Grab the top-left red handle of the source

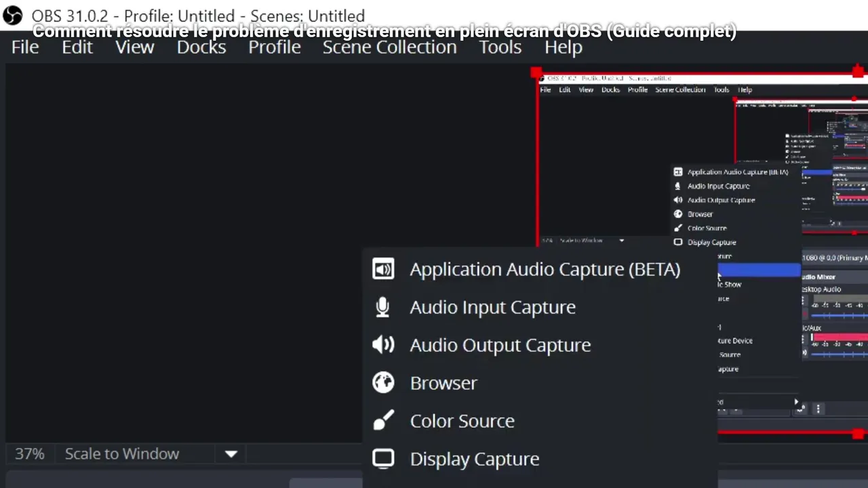pos(536,73)
